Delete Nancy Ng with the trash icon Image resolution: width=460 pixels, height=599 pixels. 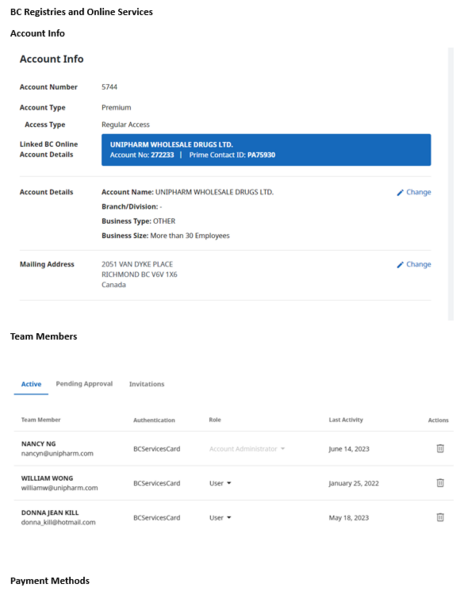440,448
